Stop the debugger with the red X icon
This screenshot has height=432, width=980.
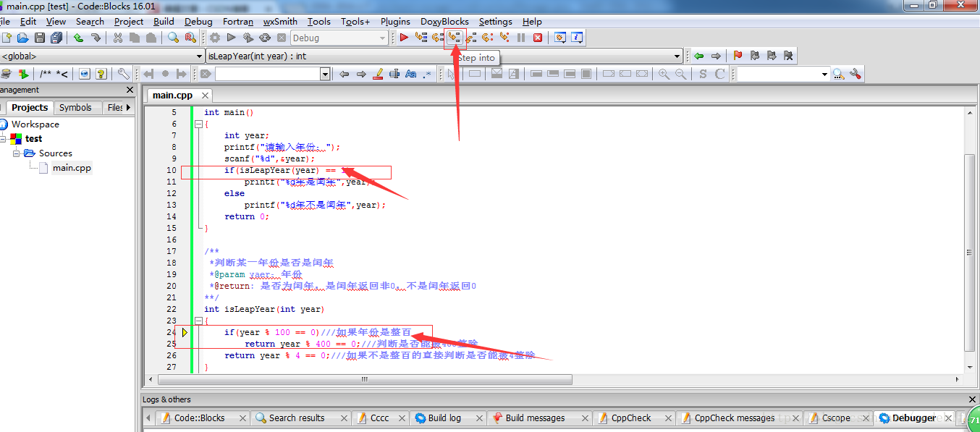[x=538, y=38]
